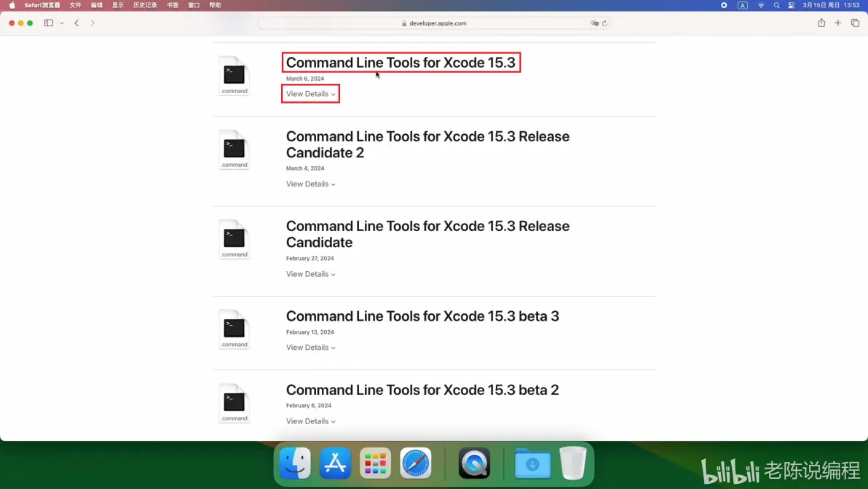Click screen recording indicator in menu bar
This screenshot has height=489, width=868.
(724, 5)
